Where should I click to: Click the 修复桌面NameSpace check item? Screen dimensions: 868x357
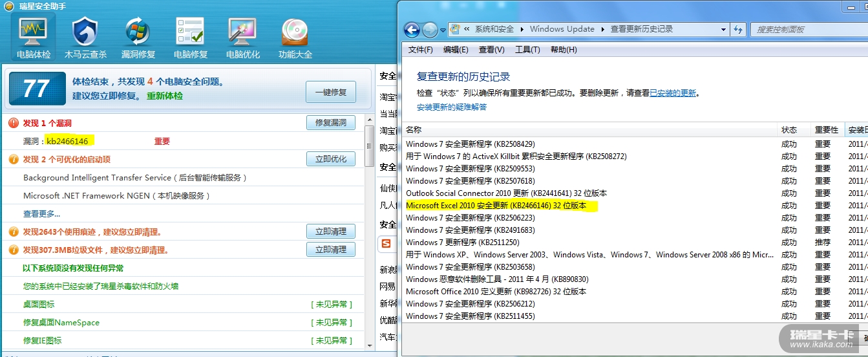tap(61, 322)
